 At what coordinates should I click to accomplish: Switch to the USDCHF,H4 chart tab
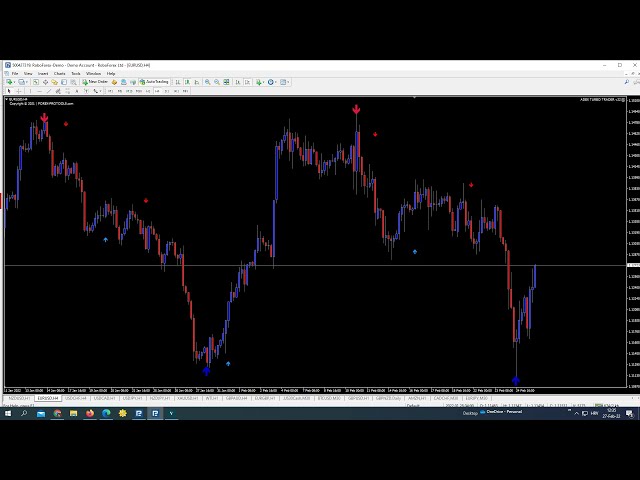pos(76,398)
